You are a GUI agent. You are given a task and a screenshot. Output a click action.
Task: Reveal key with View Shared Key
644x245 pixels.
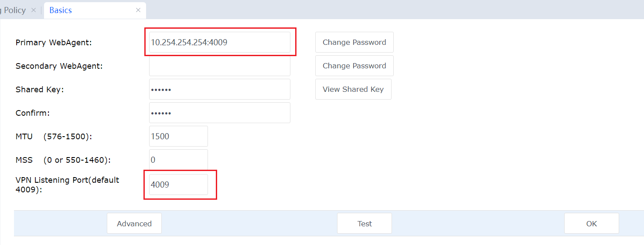pyautogui.click(x=353, y=89)
